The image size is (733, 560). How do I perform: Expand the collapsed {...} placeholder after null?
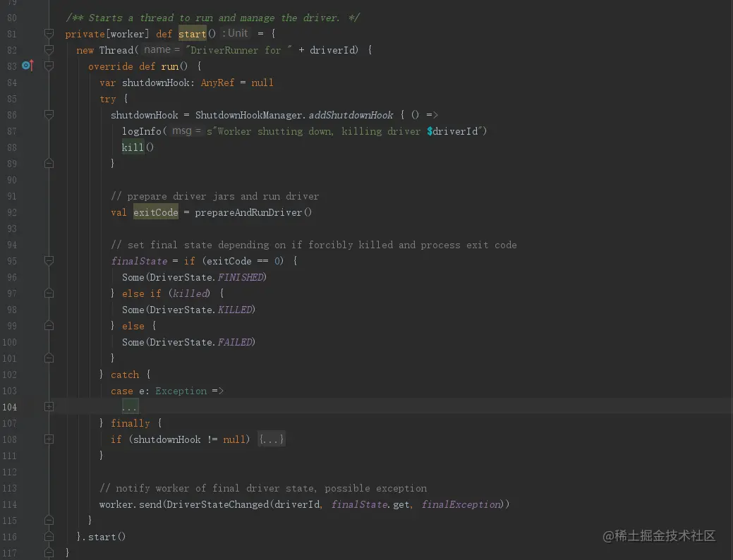271,439
